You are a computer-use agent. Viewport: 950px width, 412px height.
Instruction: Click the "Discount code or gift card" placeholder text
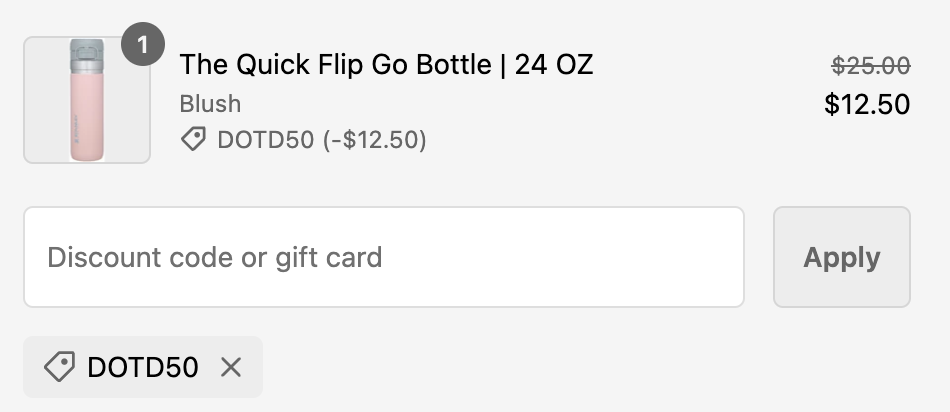215,257
